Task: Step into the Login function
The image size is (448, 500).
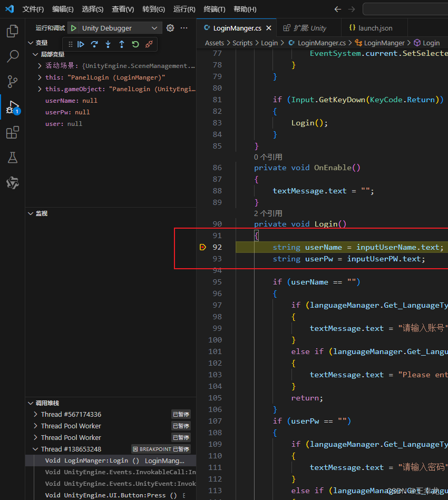Action: point(108,44)
